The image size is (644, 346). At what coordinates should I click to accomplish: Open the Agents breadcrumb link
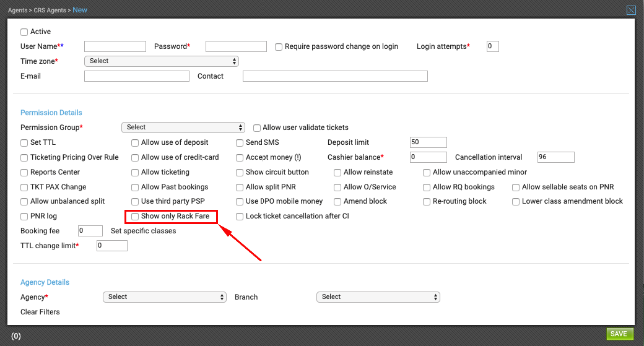pyautogui.click(x=18, y=11)
